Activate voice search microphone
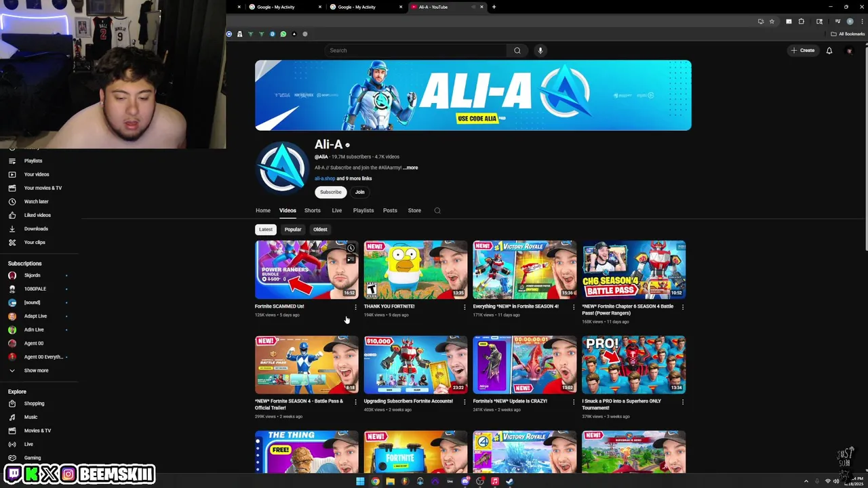 point(540,50)
